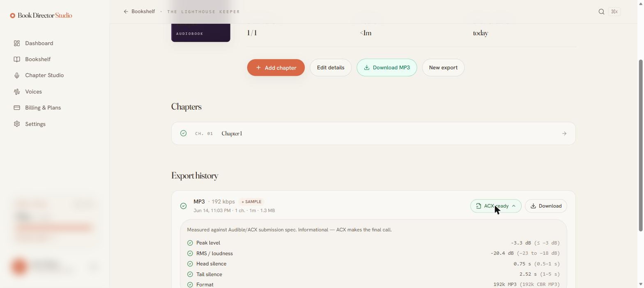Click the Tail silence check icon
This screenshot has height=288, width=644.
[190, 274]
